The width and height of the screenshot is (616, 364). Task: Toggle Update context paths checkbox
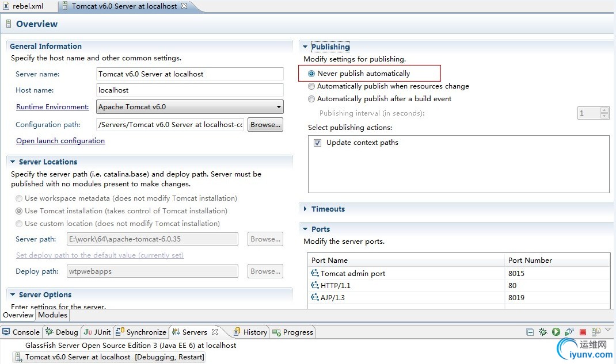[317, 143]
